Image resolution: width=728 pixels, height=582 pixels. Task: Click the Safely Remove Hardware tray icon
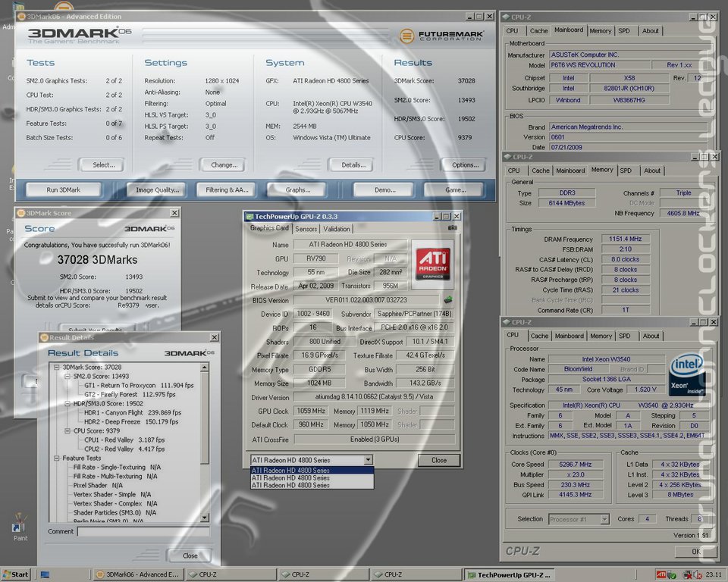(671, 574)
